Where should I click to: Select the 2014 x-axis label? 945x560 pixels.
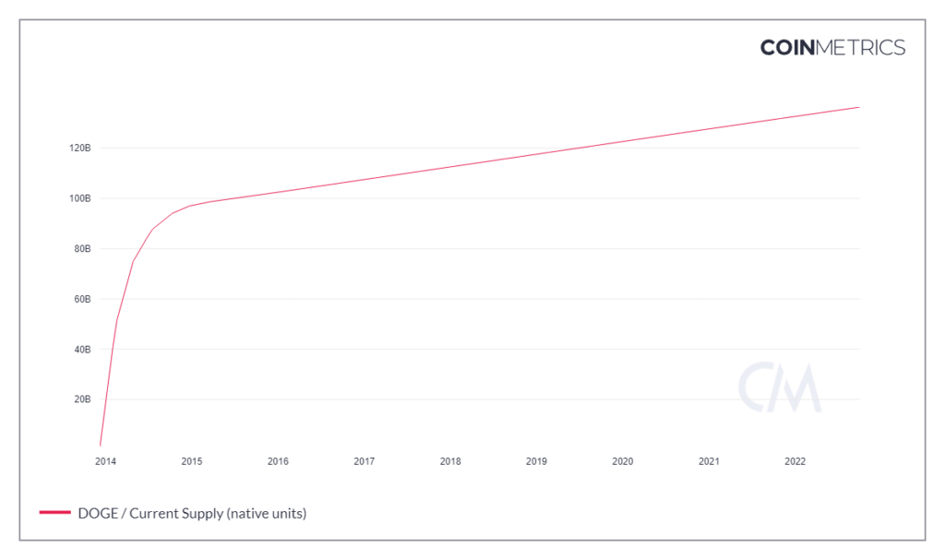coord(106,461)
